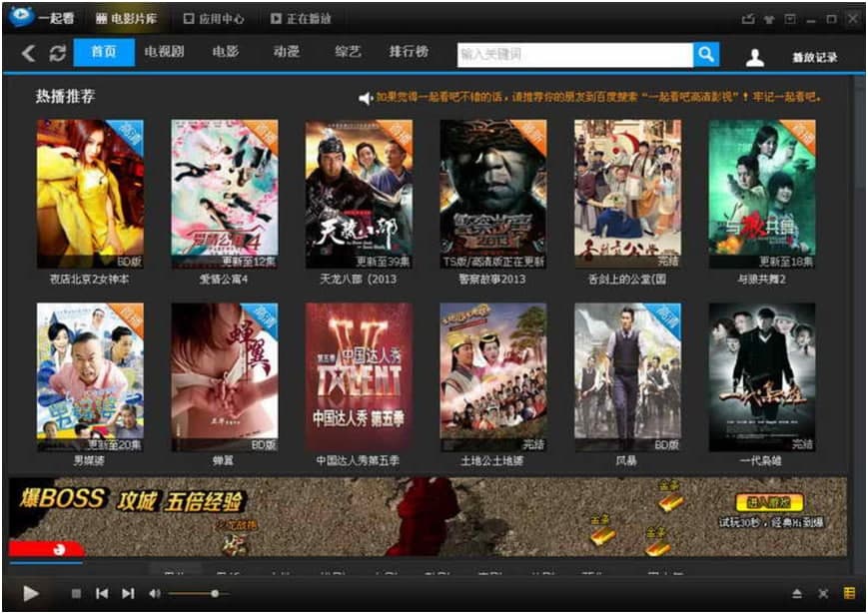
Task: Switch to the 排行榜 tab
Action: point(409,52)
